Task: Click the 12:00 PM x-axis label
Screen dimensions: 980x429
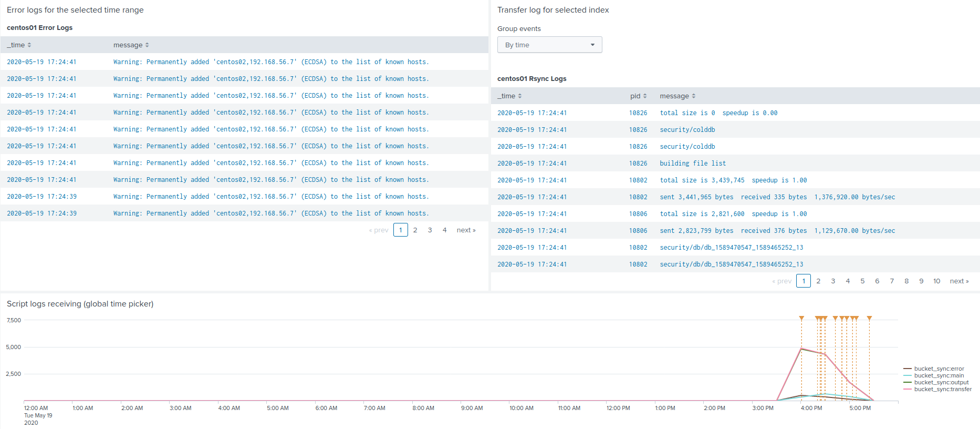Action: [618, 408]
